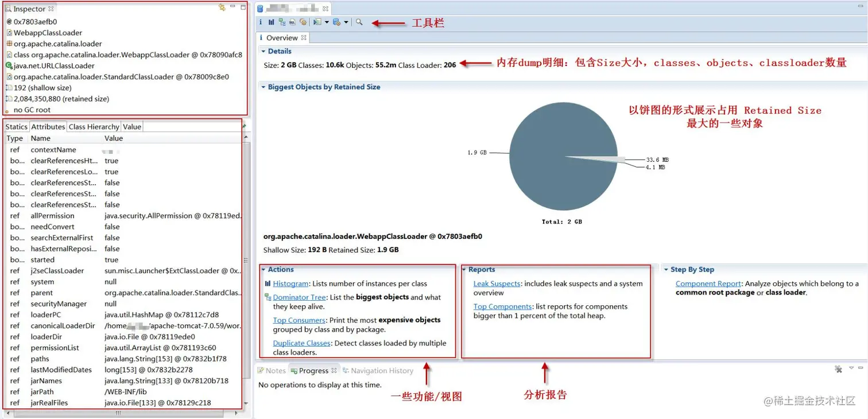Open the Component Report link

pos(708,284)
